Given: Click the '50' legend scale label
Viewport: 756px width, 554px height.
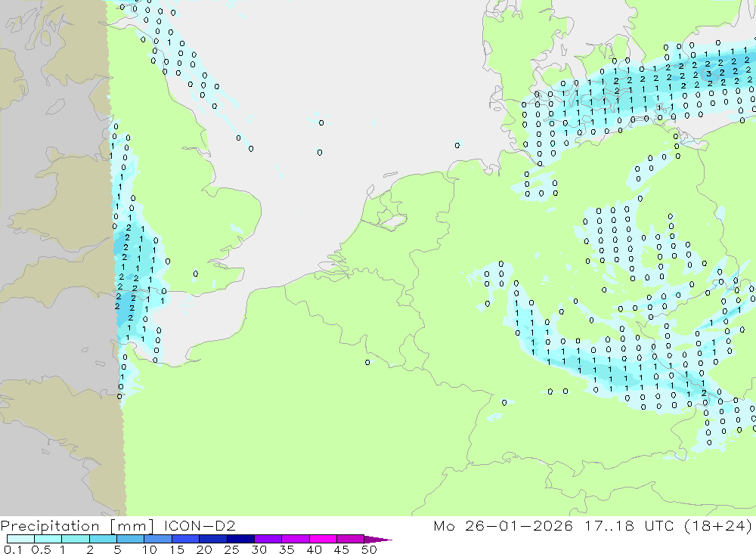Looking at the screenshot, I should click(x=369, y=549).
